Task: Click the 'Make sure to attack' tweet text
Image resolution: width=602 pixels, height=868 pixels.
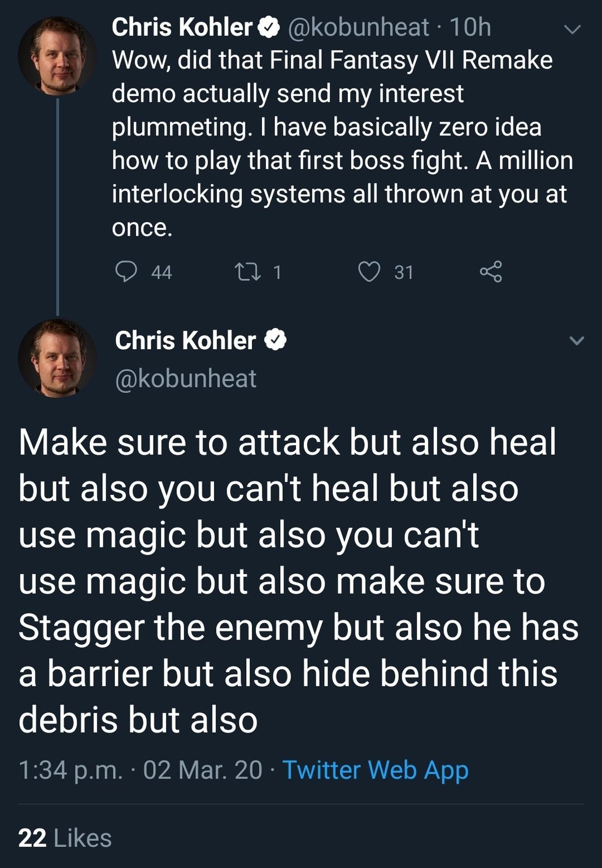Action: [294, 580]
